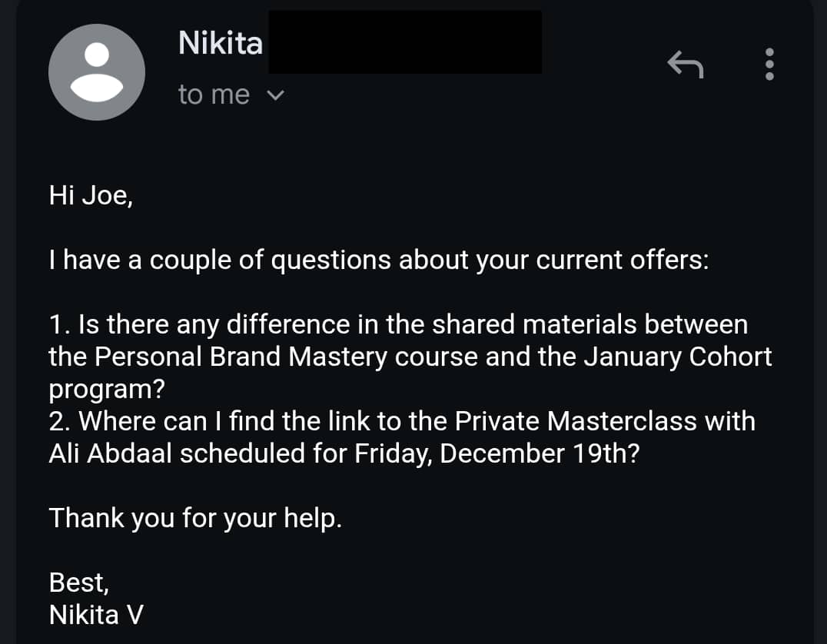Click the word "program?" ending question 1

point(107,389)
